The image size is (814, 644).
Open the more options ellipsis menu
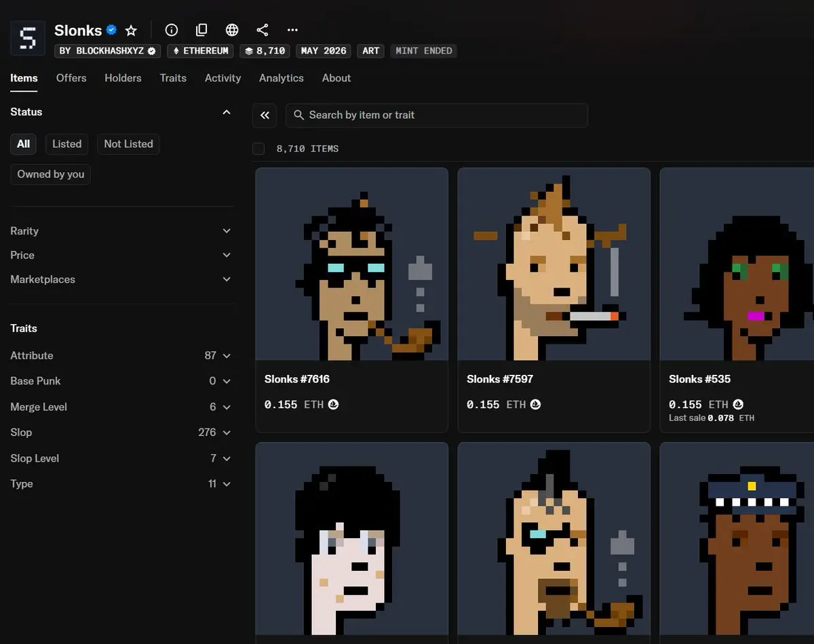pos(292,30)
